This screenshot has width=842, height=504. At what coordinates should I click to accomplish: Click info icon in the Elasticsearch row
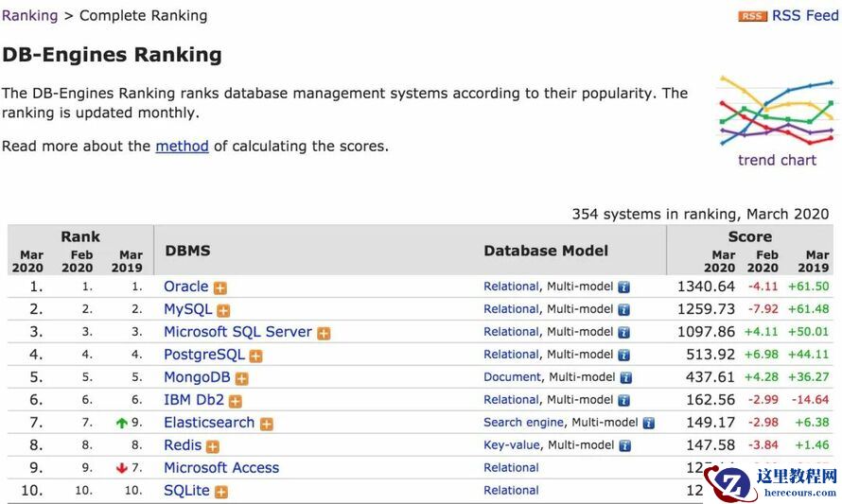click(x=649, y=423)
